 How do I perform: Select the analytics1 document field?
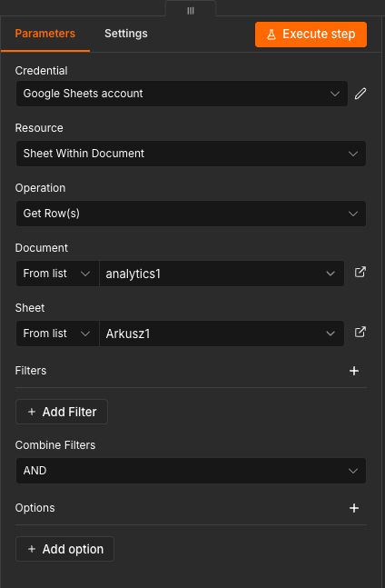[222, 274]
